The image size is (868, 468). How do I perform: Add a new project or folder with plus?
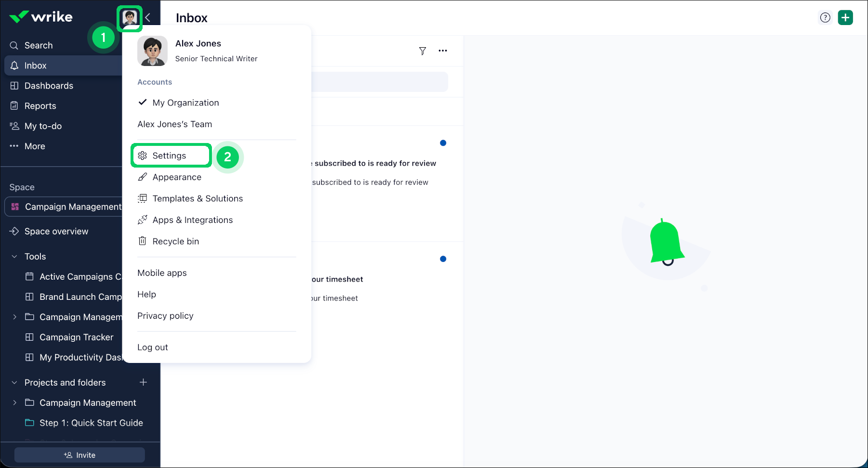click(x=143, y=382)
